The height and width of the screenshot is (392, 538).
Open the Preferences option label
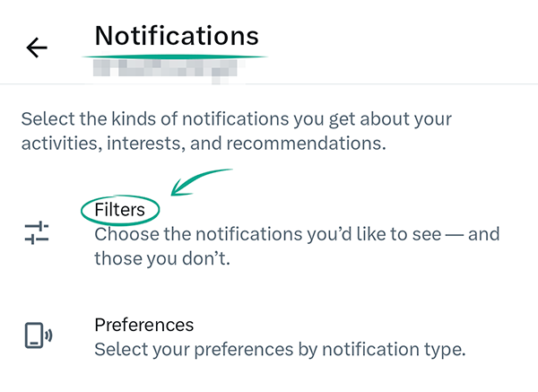click(143, 325)
